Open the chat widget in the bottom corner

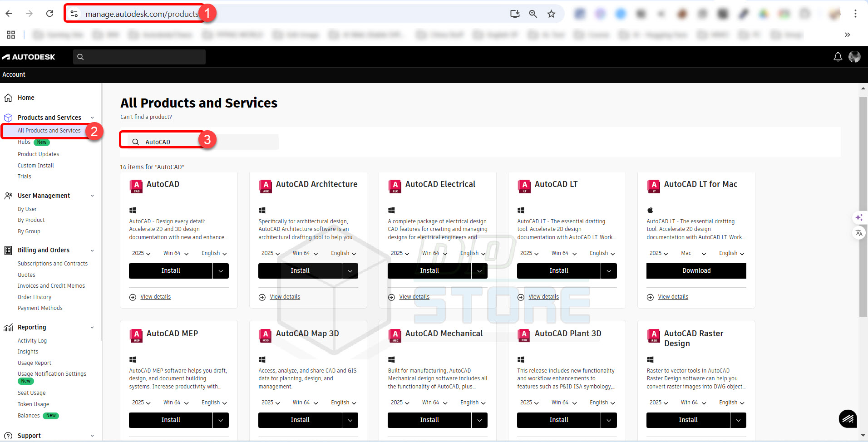(x=848, y=419)
